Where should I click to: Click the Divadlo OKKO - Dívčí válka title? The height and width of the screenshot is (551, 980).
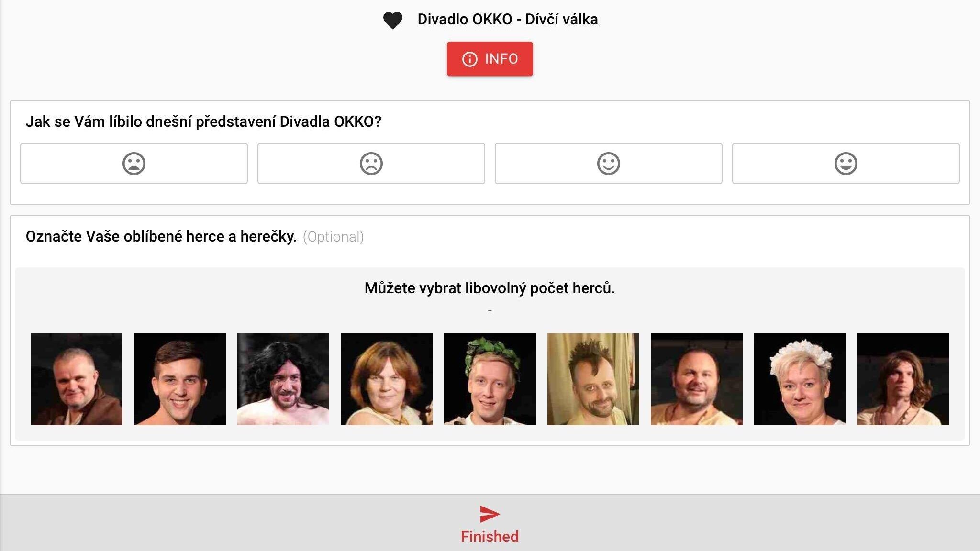(x=508, y=19)
